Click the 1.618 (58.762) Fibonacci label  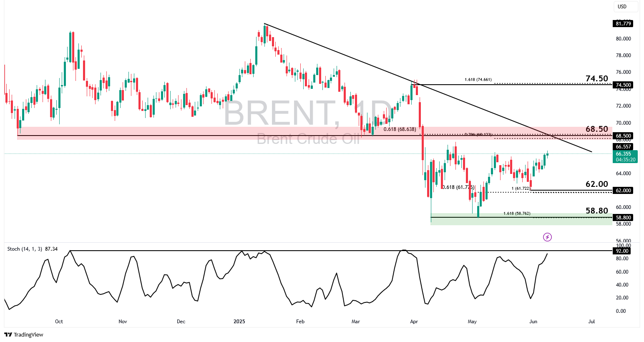[x=517, y=214]
